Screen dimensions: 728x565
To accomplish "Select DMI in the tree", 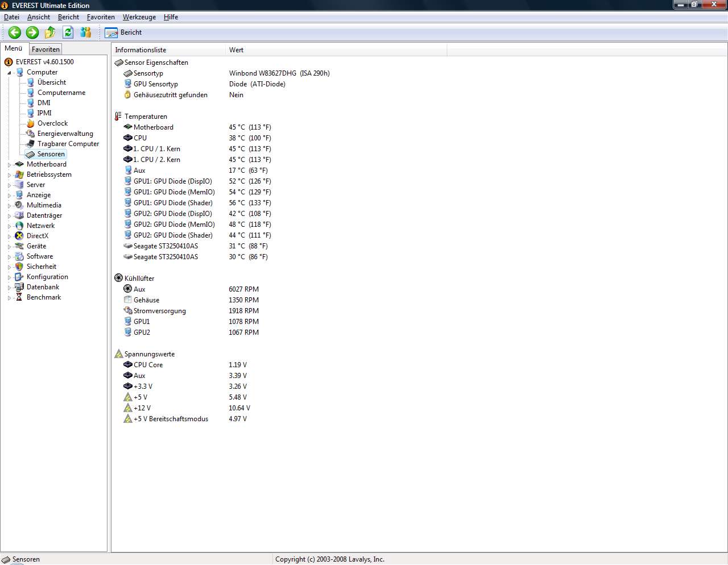I will coord(44,103).
